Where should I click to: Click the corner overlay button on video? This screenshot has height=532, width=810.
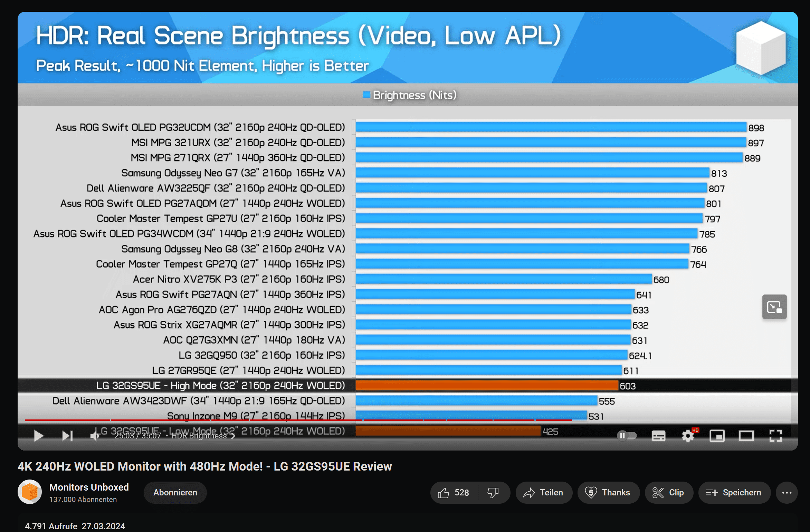tap(774, 307)
